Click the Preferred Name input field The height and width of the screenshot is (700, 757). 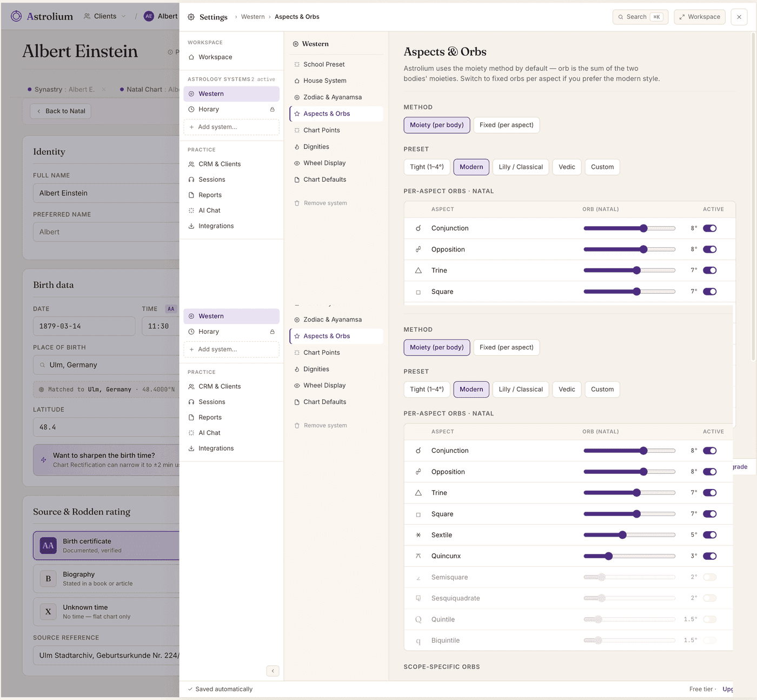coord(107,232)
